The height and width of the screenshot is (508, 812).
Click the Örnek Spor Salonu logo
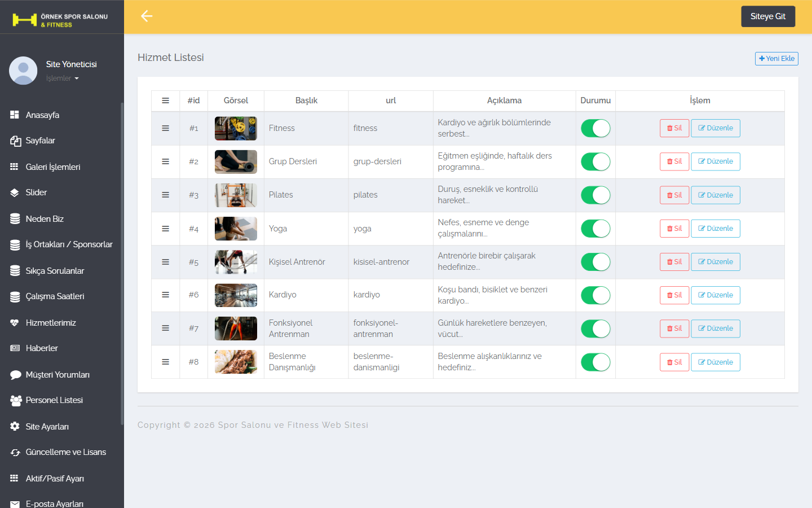[x=60, y=20]
